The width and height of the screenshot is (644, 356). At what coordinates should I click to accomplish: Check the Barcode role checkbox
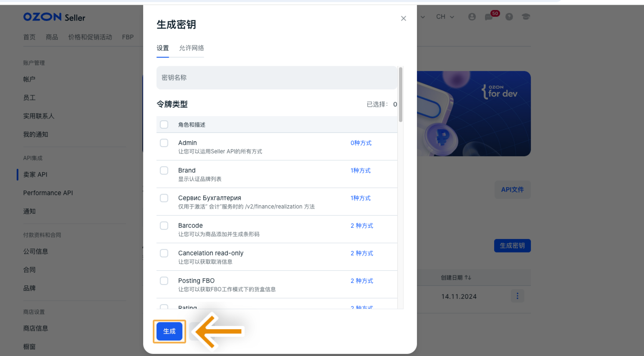[x=164, y=226]
